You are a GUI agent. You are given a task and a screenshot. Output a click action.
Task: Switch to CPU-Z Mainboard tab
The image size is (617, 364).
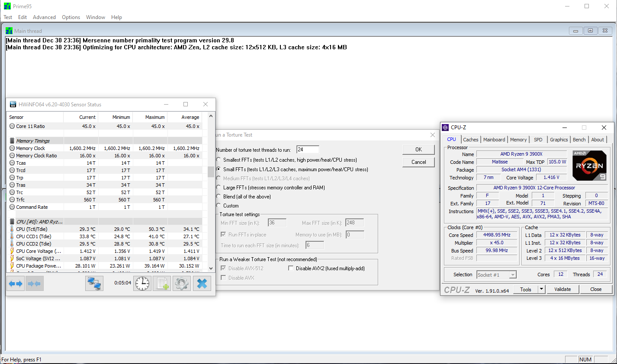pyautogui.click(x=494, y=140)
